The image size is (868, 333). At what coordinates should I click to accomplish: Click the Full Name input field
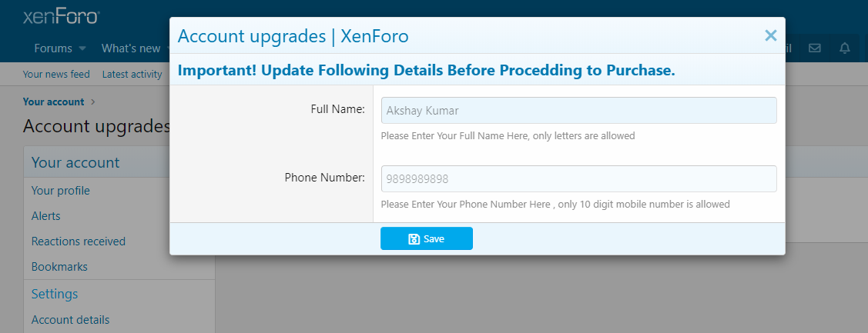pos(578,110)
